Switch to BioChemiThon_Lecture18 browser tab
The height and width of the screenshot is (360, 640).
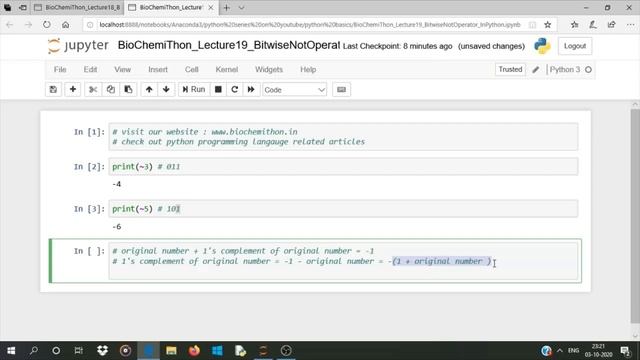click(x=79, y=7)
